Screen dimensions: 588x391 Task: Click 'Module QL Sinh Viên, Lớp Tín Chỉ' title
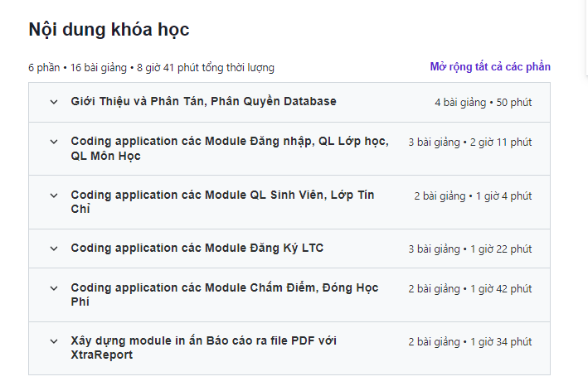222,201
